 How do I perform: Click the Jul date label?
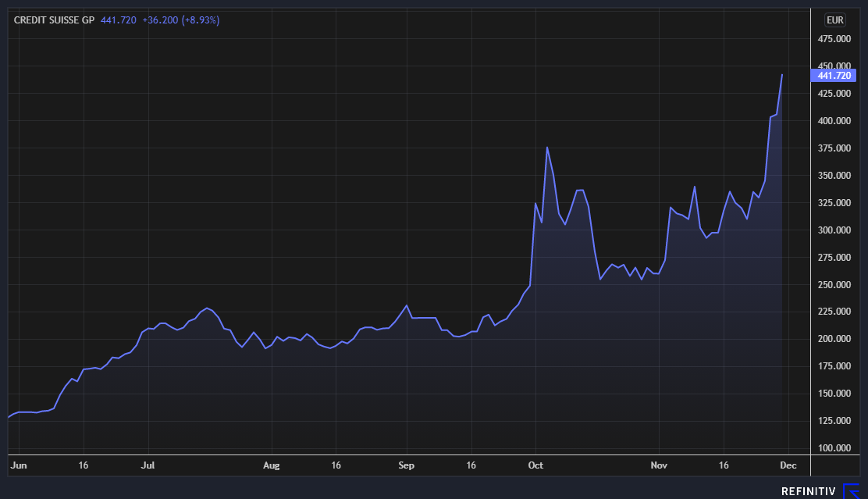tap(148, 465)
